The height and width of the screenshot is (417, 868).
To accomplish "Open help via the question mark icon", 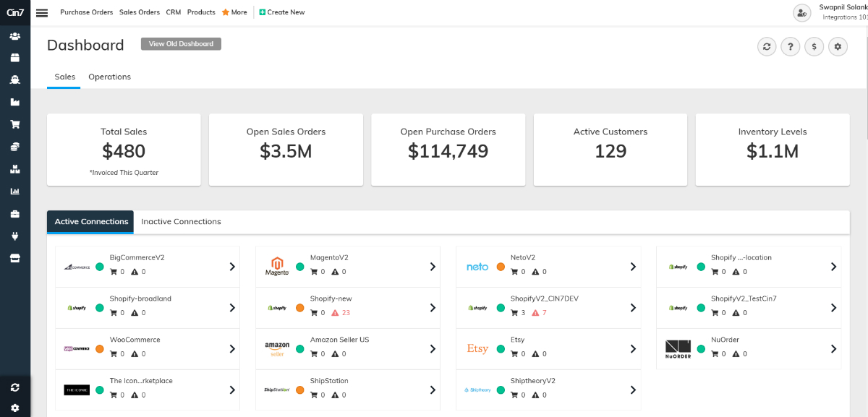I will coord(790,46).
